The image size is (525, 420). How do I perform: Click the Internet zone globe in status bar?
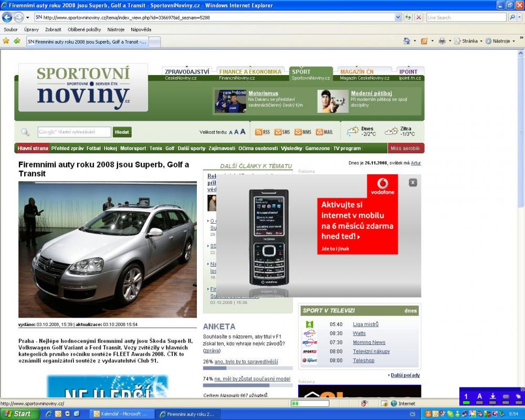tap(394, 404)
